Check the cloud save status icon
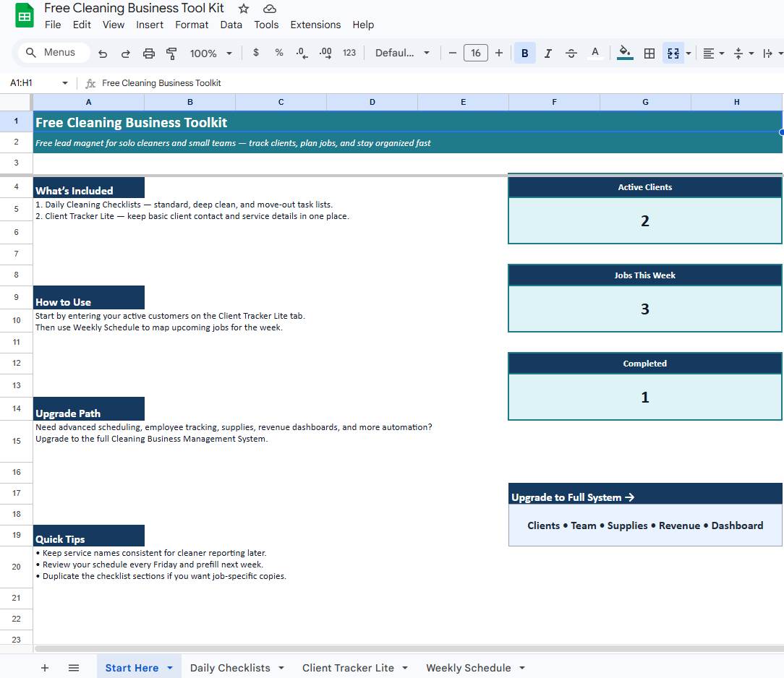The width and height of the screenshot is (784, 678). click(x=270, y=9)
